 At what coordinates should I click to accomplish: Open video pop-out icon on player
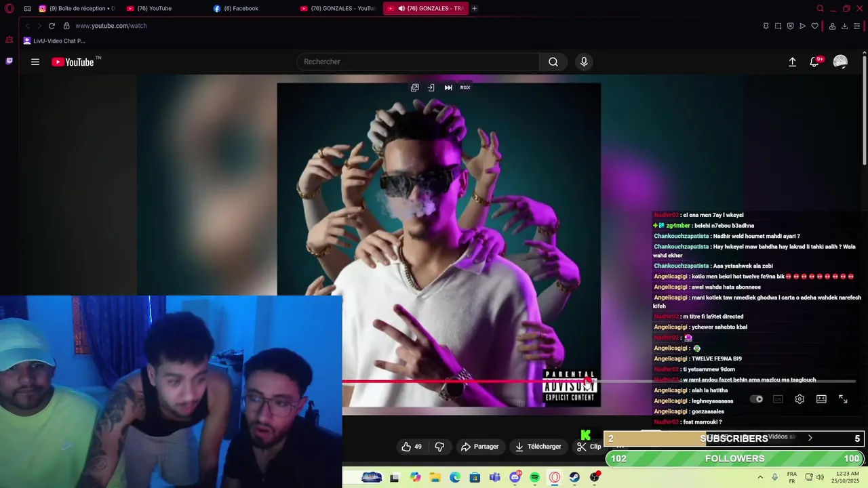pos(415,87)
